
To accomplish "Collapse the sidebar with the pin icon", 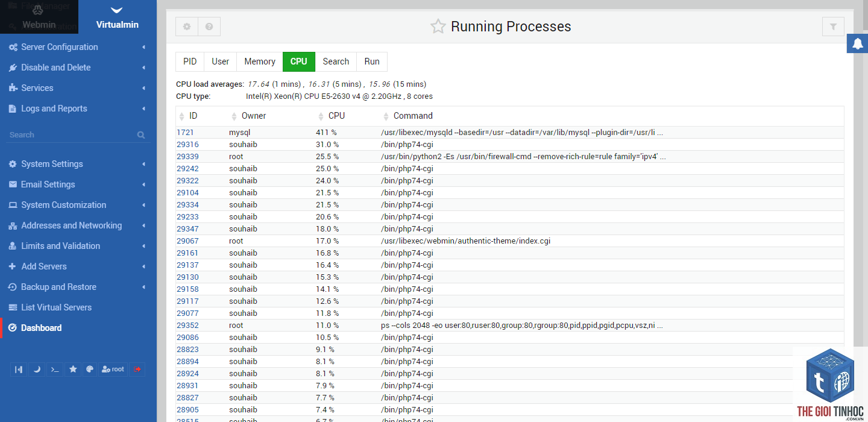I will (x=19, y=369).
